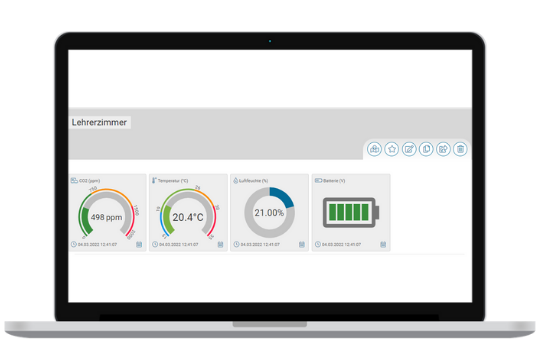Image resolution: width=540 pixels, height=360 pixels.
Task: Click the small battery icon in Batterie header
Action: pyautogui.click(x=318, y=181)
